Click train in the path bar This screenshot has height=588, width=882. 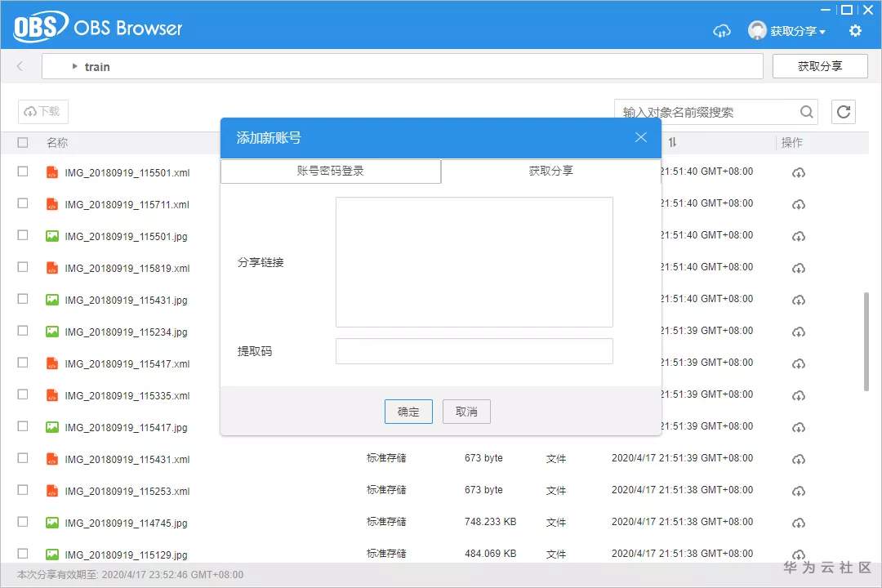point(97,67)
